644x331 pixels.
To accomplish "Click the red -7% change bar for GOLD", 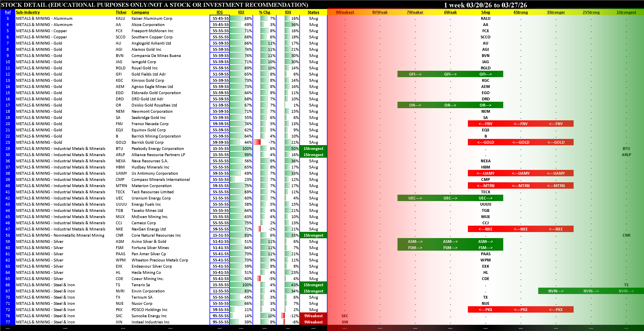I will click(257, 142).
